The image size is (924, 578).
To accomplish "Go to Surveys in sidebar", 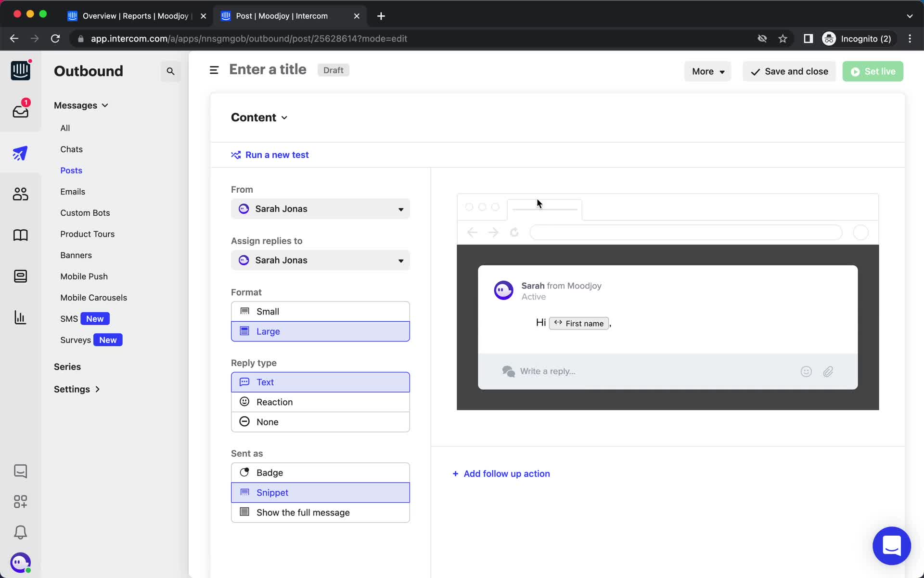I will (76, 340).
